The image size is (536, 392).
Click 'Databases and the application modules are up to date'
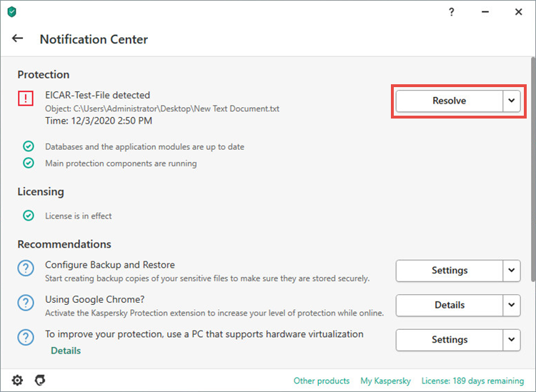(x=144, y=147)
